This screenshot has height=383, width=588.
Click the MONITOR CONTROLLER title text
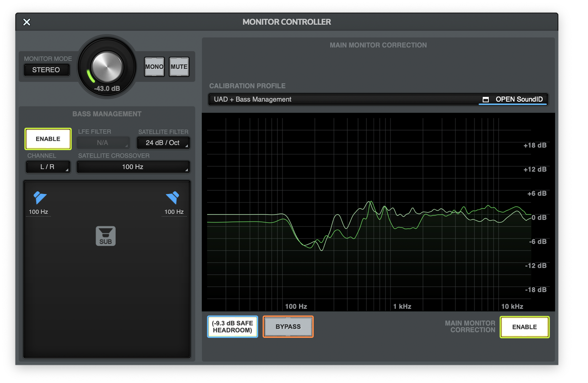[x=286, y=22]
